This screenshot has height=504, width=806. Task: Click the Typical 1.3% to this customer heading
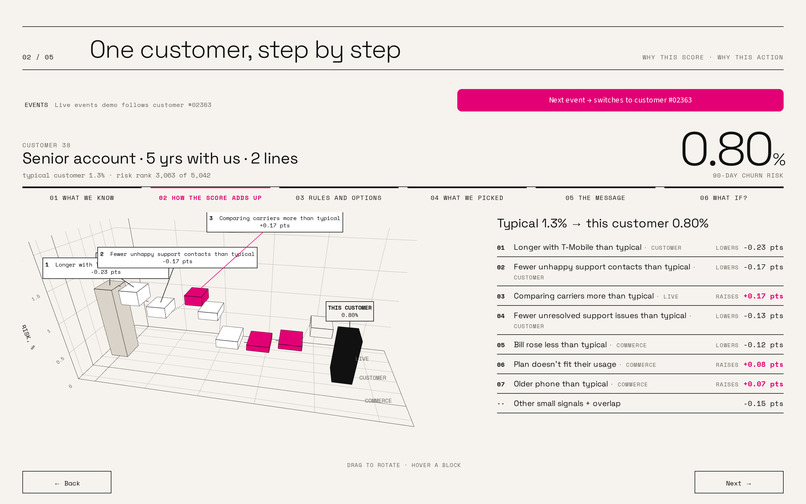(602, 223)
